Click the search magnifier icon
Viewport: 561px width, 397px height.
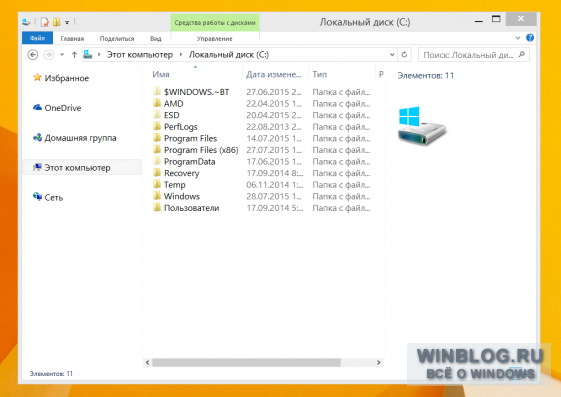[x=522, y=55]
